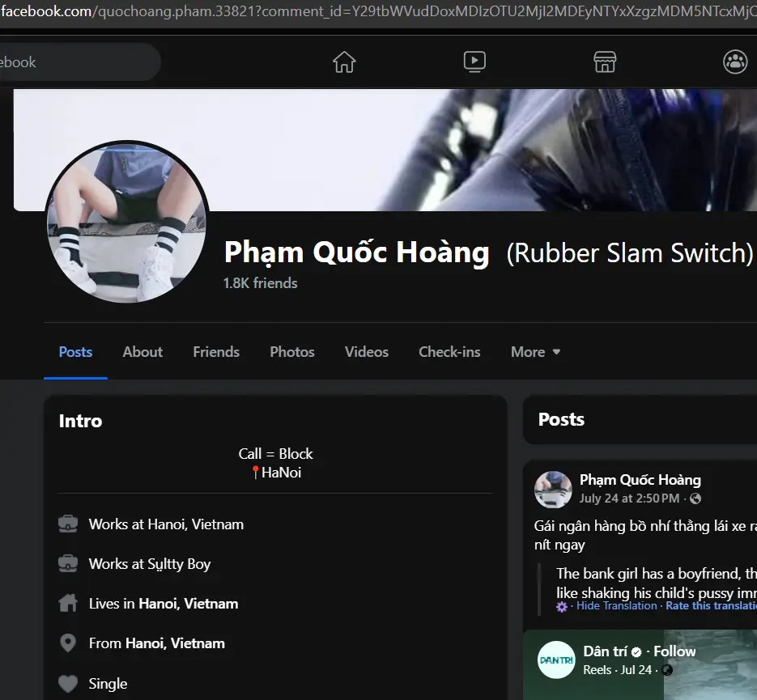Follow the Dân trí page

coord(674,651)
